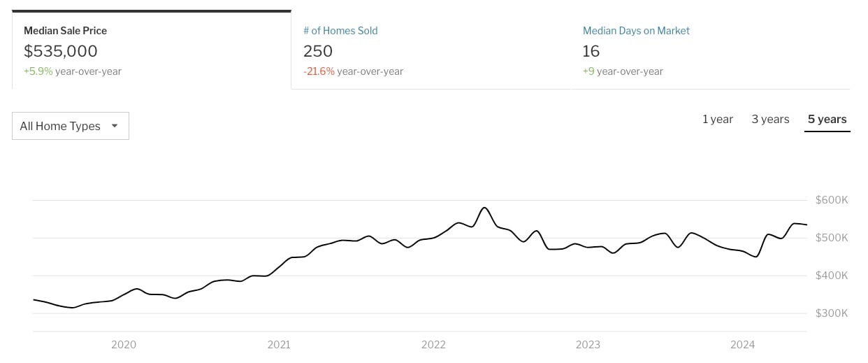Image resolution: width=868 pixels, height=363 pixels.
Task: Click the 2020 label on the x-axis
Action: click(x=124, y=345)
